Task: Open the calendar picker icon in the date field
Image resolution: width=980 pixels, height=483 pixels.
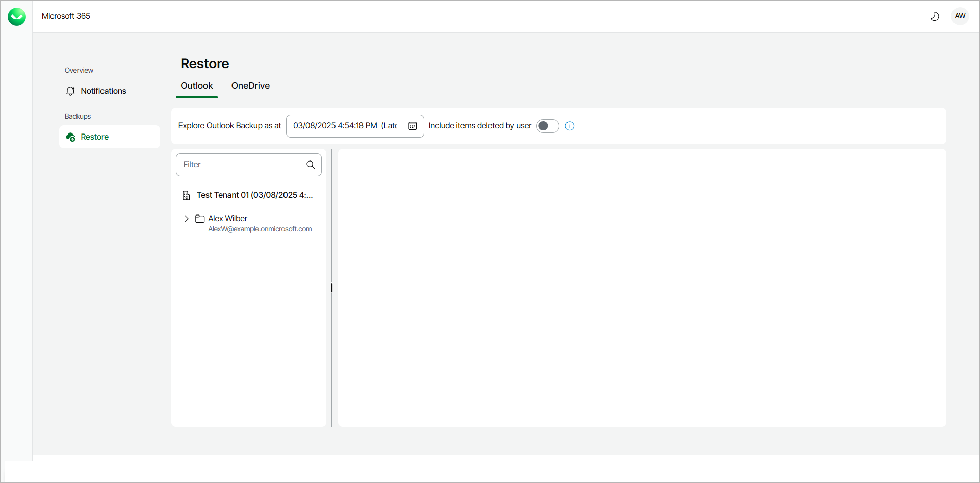Action: click(x=412, y=126)
